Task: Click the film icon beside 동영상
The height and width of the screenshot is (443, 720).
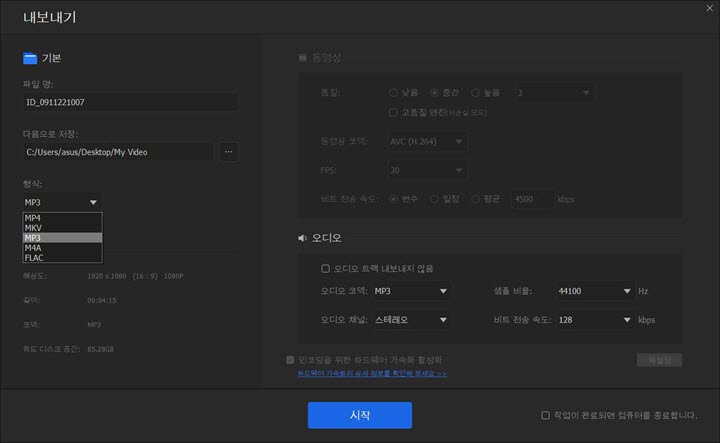Action: pyautogui.click(x=302, y=58)
